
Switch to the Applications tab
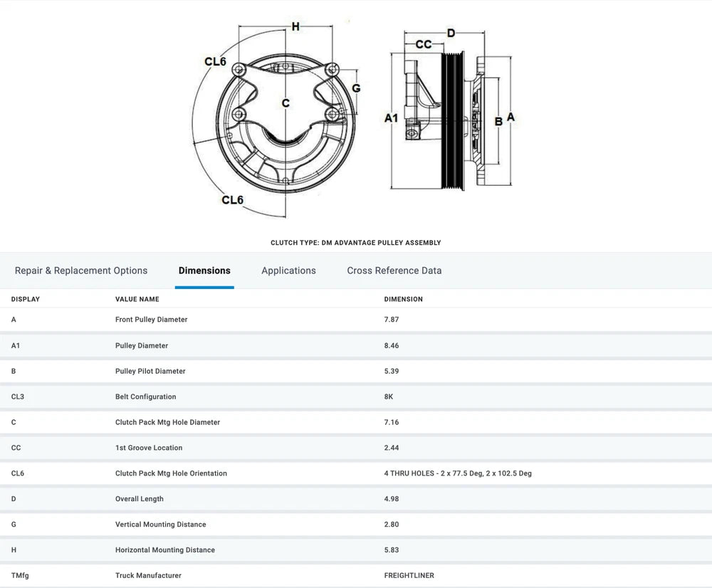tap(288, 271)
